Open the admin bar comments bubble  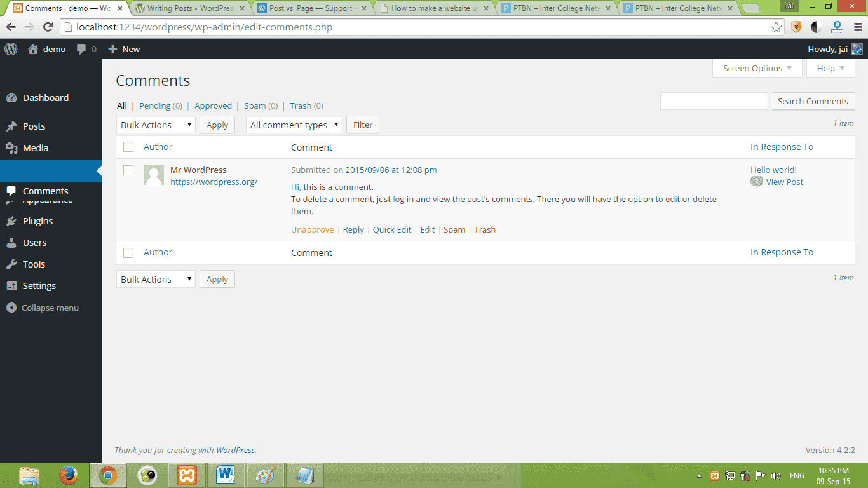(x=81, y=49)
